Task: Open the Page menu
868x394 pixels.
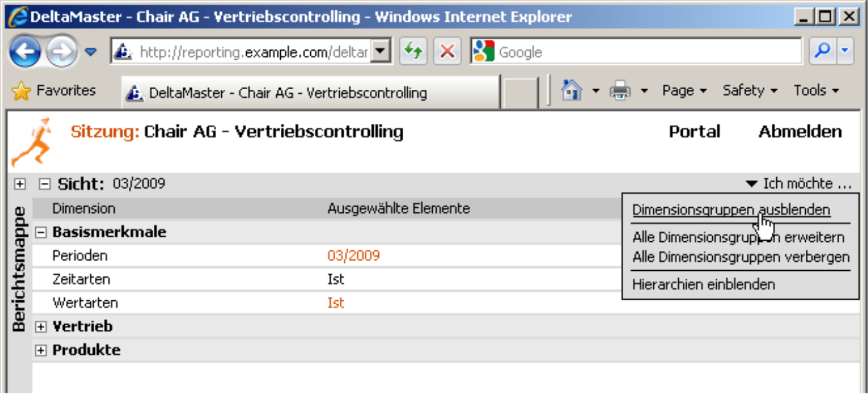Action: coord(684,91)
